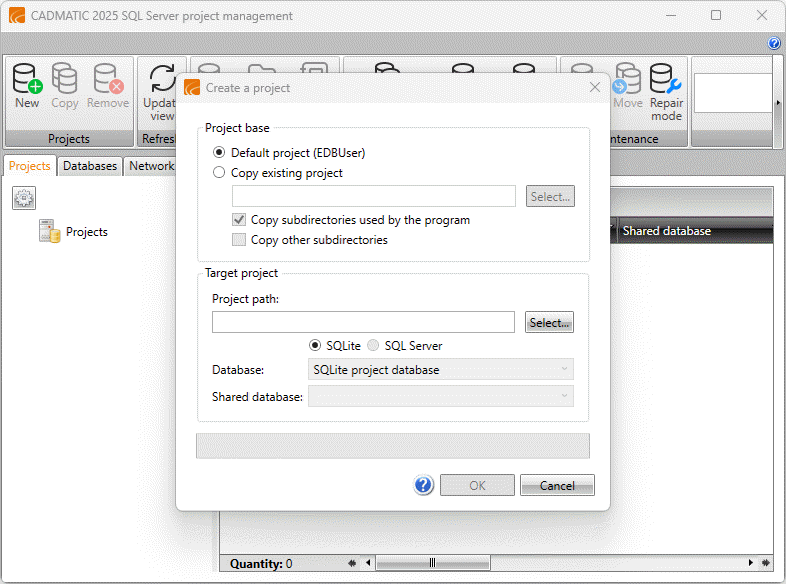
Task: Click Select button for Project path
Action: point(549,322)
